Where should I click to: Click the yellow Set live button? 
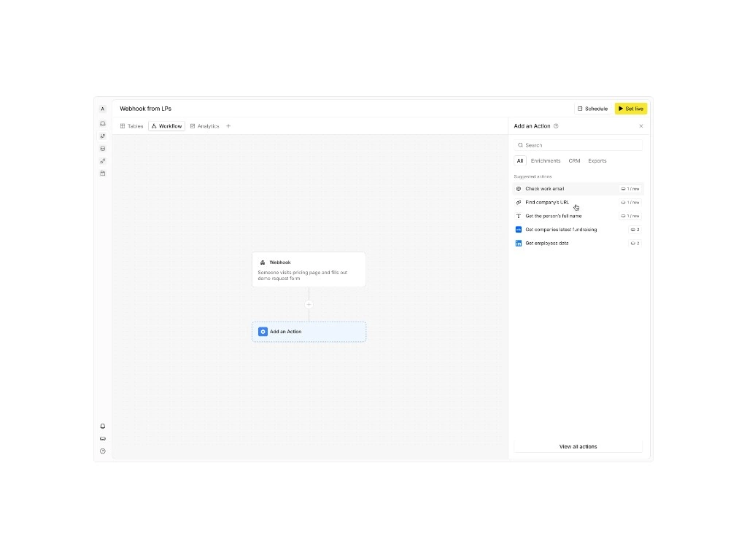coord(631,109)
